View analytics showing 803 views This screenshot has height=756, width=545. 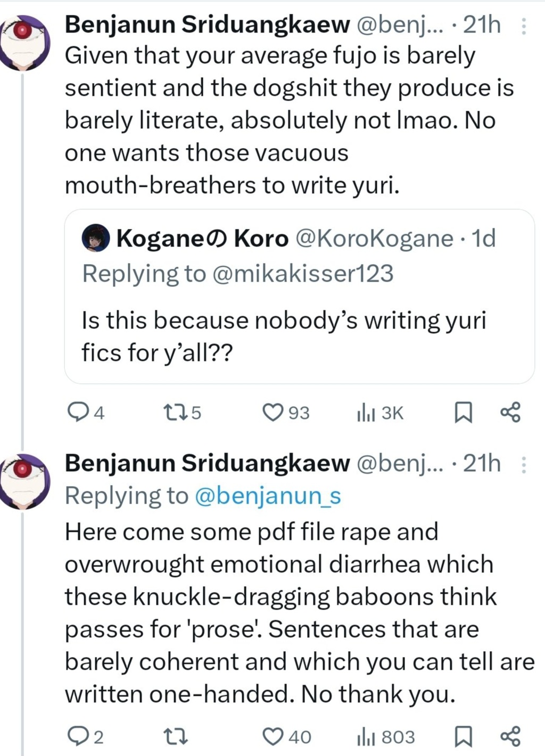(367, 737)
